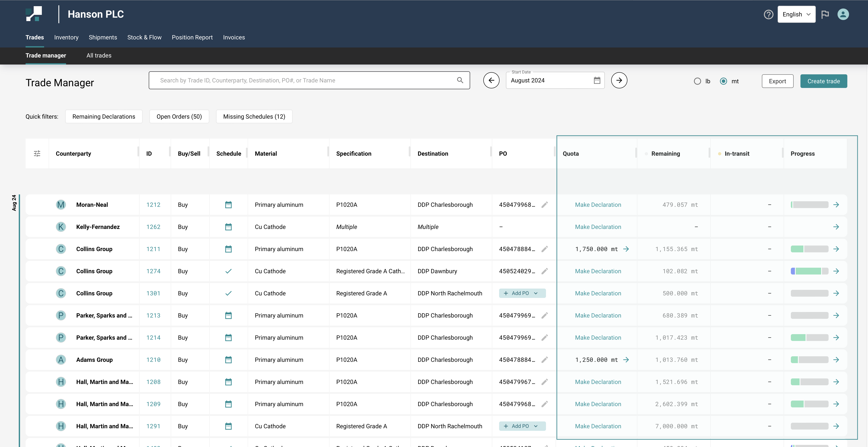This screenshot has height=447, width=868.
Task: Select the mt unit radio button
Action: coord(723,81)
